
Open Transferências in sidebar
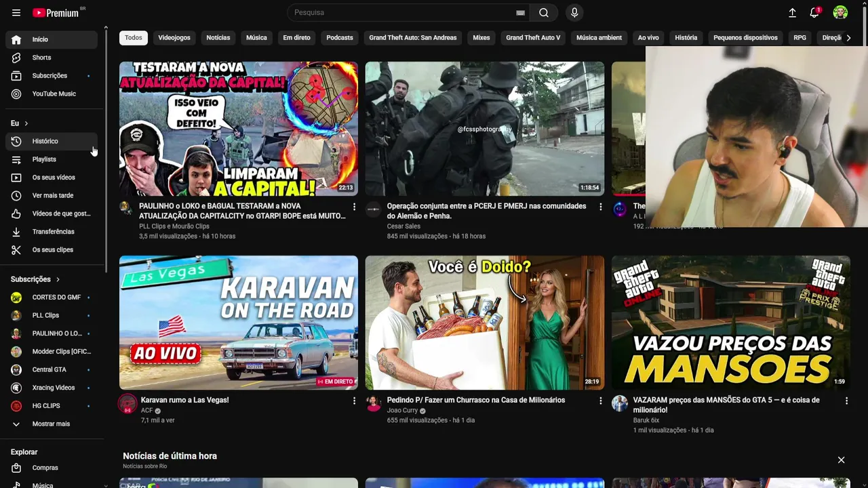point(52,231)
